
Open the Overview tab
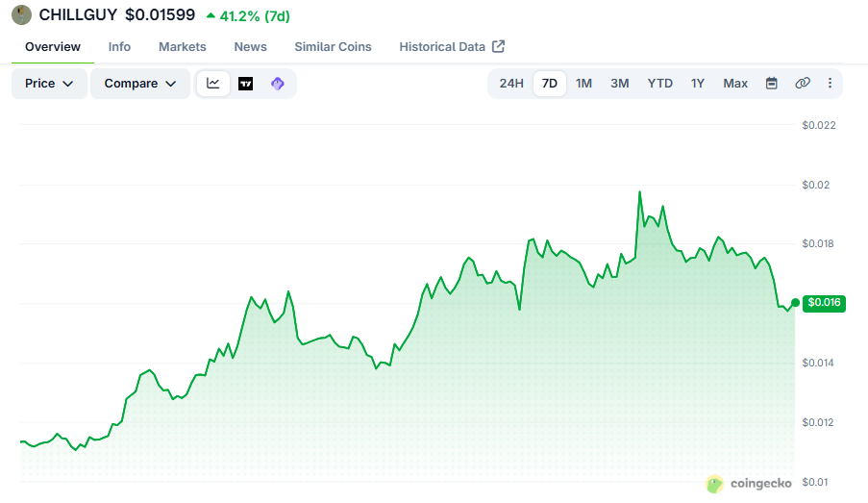click(x=53, y=47)
